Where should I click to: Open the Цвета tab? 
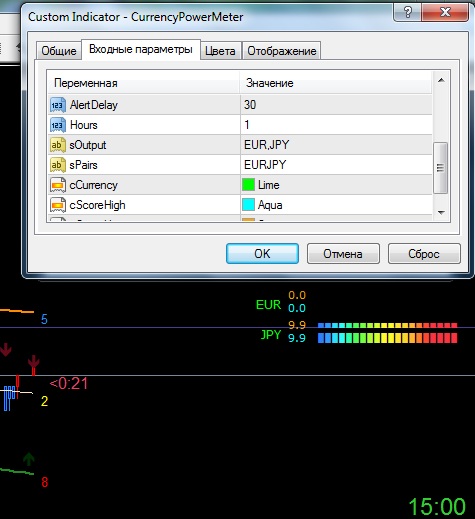220,51
